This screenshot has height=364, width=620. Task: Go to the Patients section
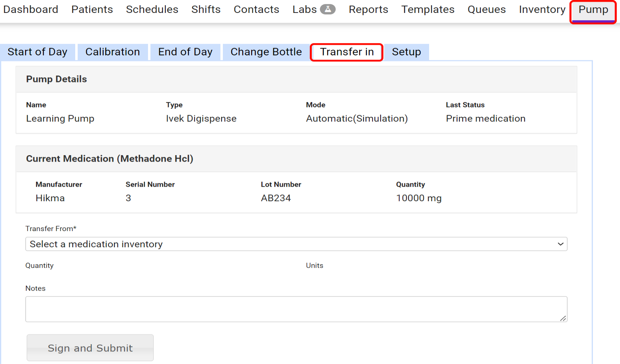pyautogui.click(x=92, y=9)
